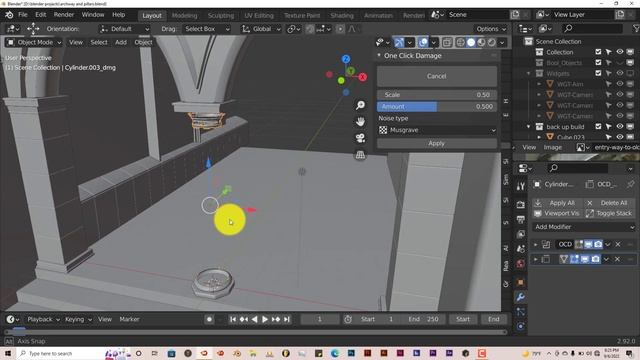Uncheck exclude checkbox for back up build
This screenshot has width=640, height=360.
598,127
